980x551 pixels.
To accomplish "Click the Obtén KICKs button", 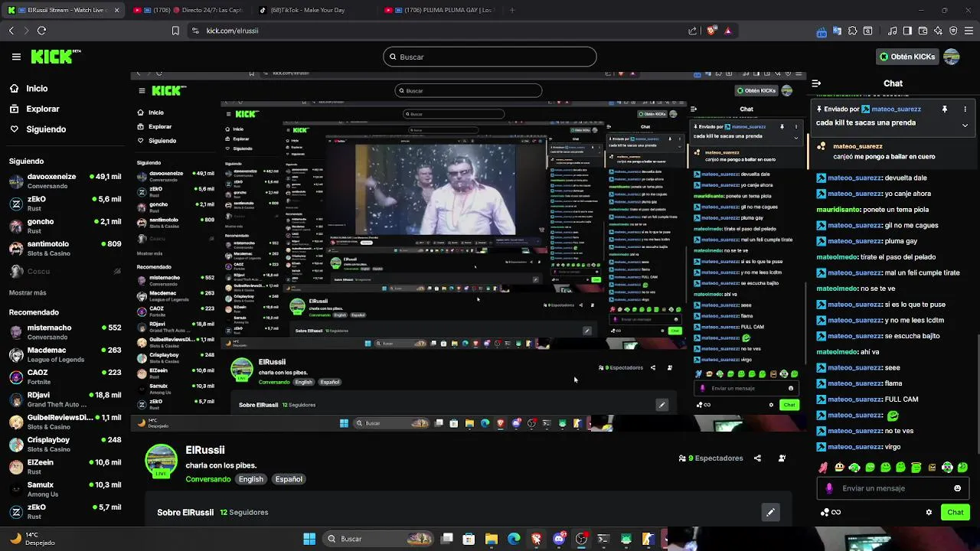I will (x=907, y=57).
